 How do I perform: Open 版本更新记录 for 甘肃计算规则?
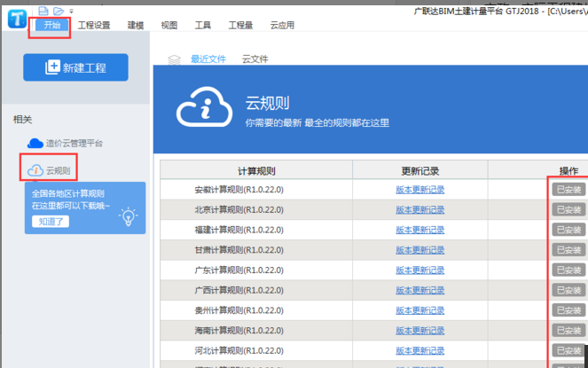420,250
